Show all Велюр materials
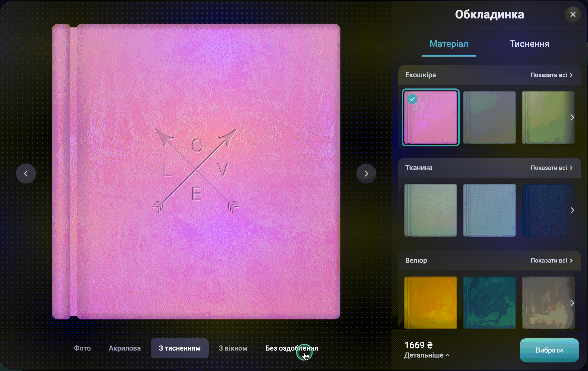The height and width of the screenshot is (371, 588). point(551,261)
